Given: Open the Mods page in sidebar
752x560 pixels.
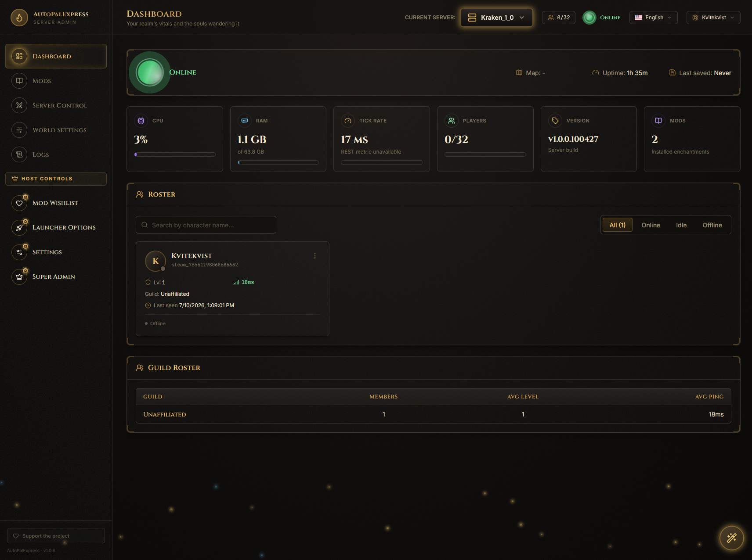Looking at the screenshot, I should [x=56, y=81].
